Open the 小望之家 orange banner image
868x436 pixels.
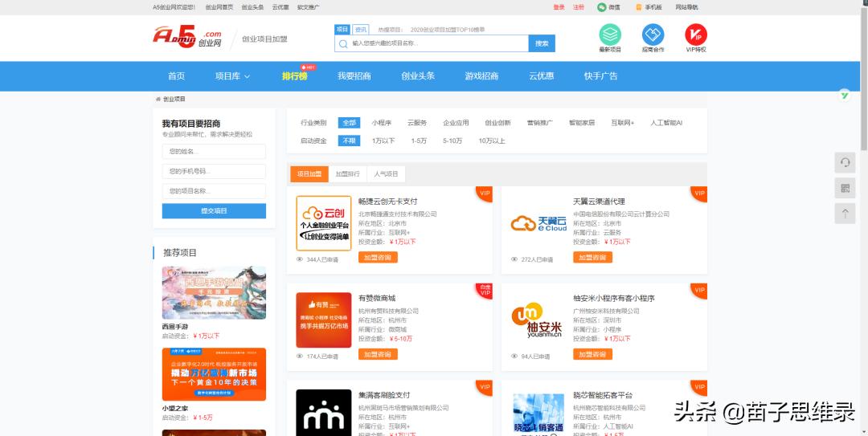(214, 374)
